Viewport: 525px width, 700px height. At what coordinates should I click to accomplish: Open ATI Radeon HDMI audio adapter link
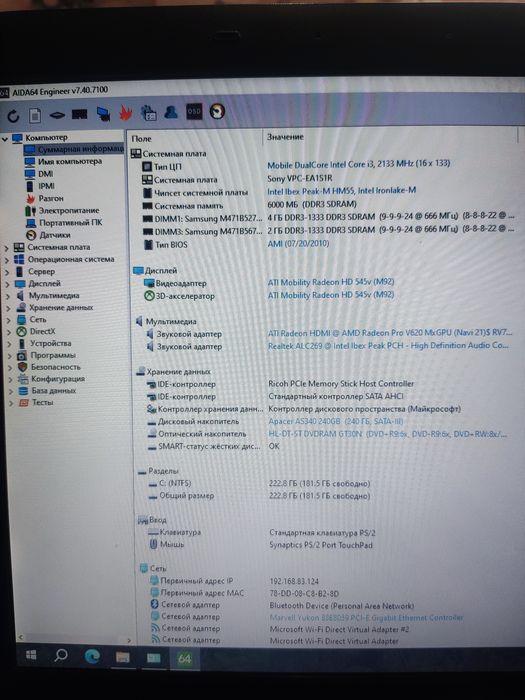pyautogui.click(x=390, y=333)
